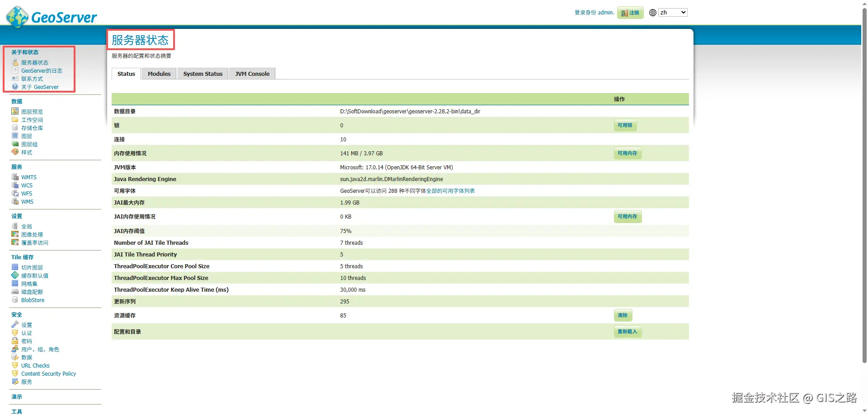
Task: Click the 缓存默认值 globe icon
Action: (15, 275)
